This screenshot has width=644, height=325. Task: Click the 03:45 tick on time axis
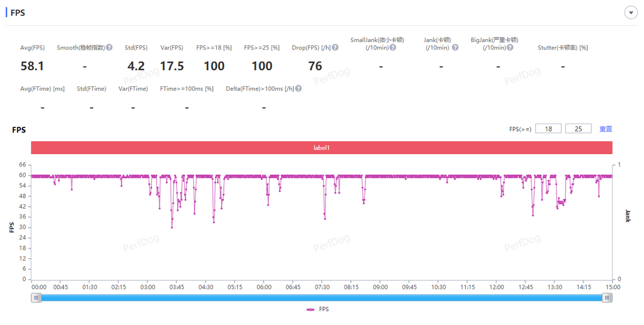tap(177, 287)
